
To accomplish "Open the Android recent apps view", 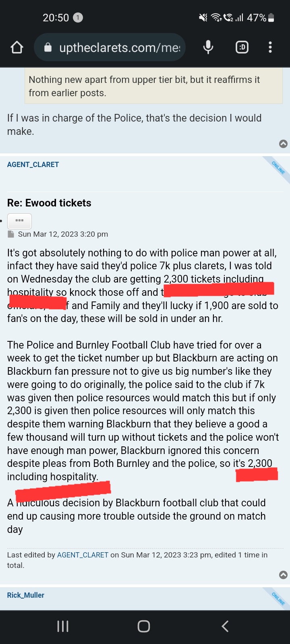I will pos(63,626).
